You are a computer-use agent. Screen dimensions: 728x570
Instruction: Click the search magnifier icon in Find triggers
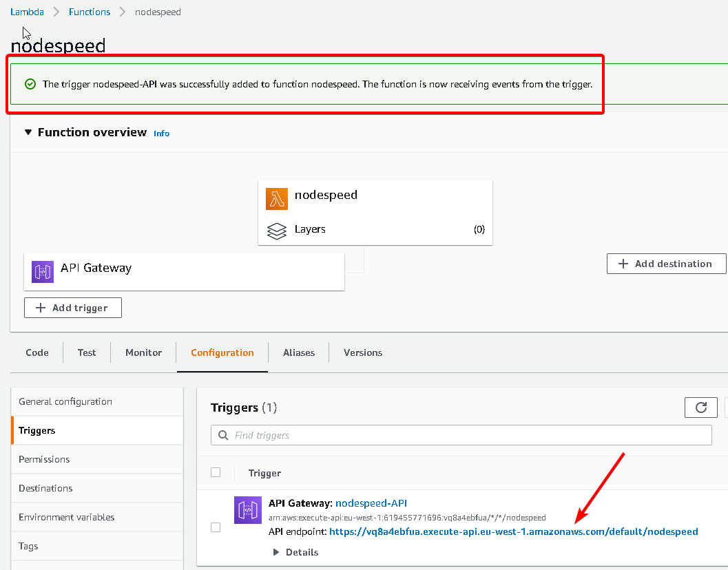(223, 435)
